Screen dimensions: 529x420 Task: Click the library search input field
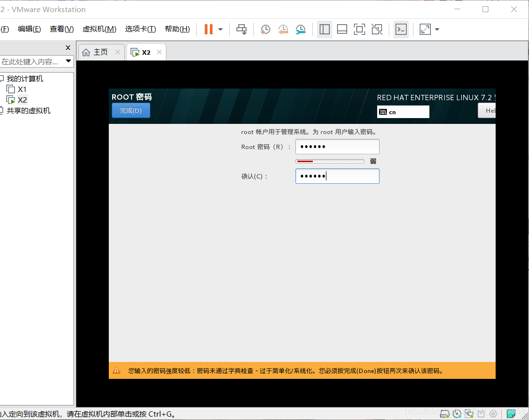coord(32,62)
